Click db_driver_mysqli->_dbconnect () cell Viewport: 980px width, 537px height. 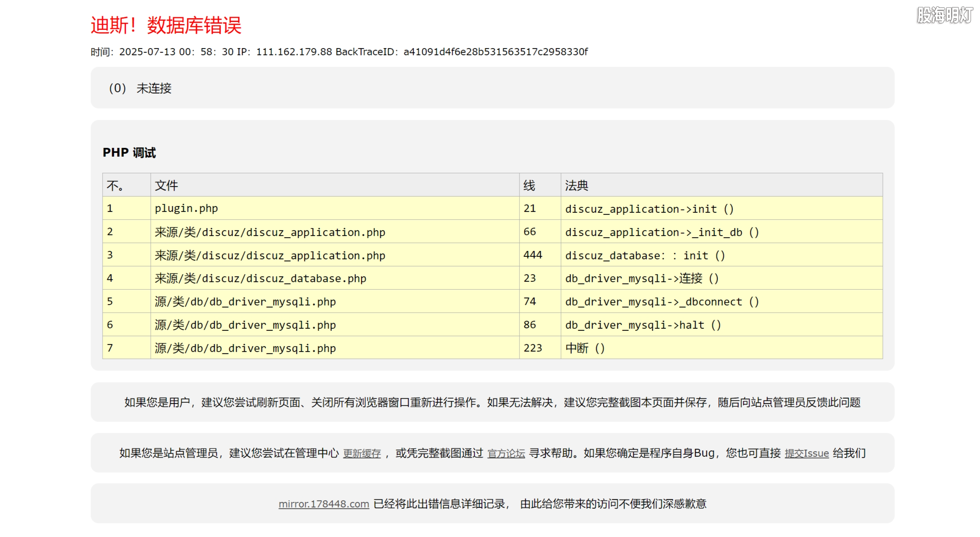click(722, 301)
